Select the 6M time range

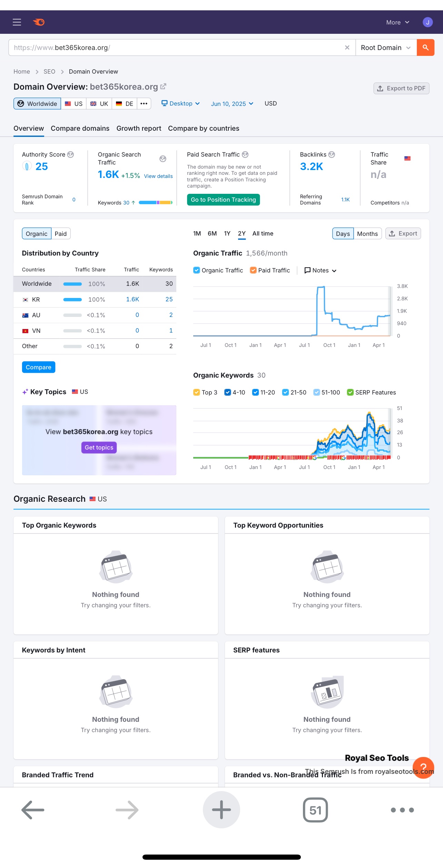[212, 233]
